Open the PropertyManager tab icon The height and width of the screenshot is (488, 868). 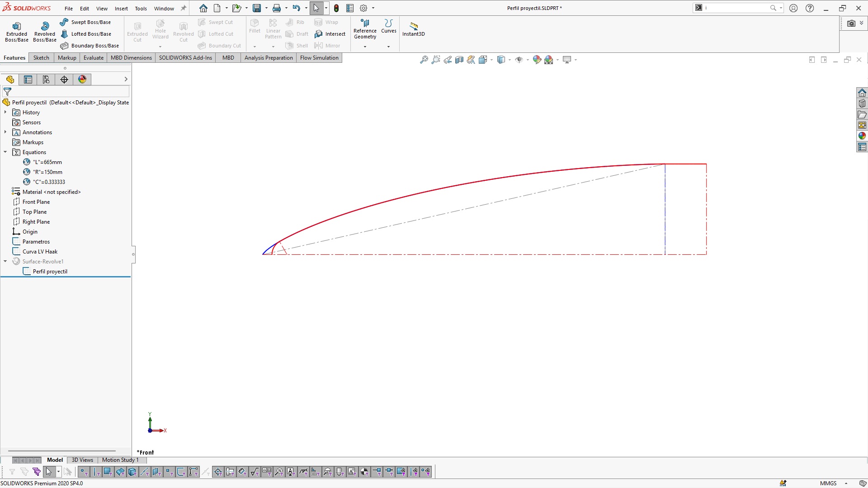click(28, 80)
